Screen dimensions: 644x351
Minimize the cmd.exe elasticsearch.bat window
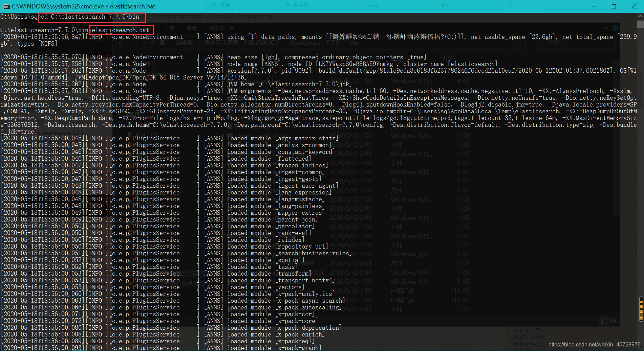click(x=594, y=6)
